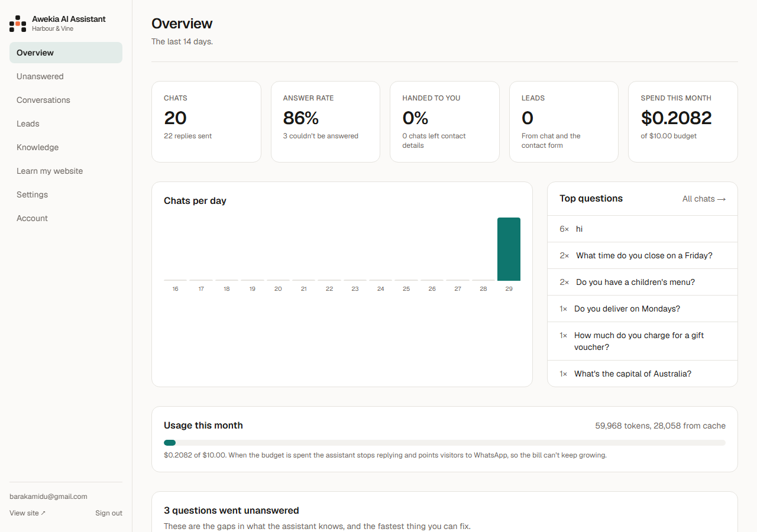Click the Handed To You card

coord(445,122)
